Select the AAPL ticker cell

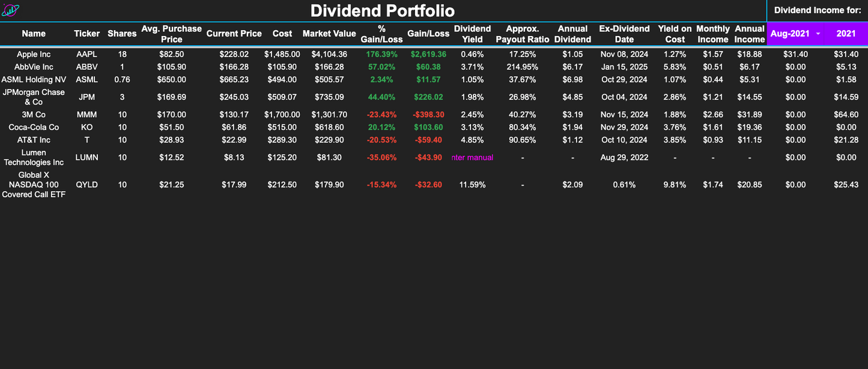(x=86, y=54)
